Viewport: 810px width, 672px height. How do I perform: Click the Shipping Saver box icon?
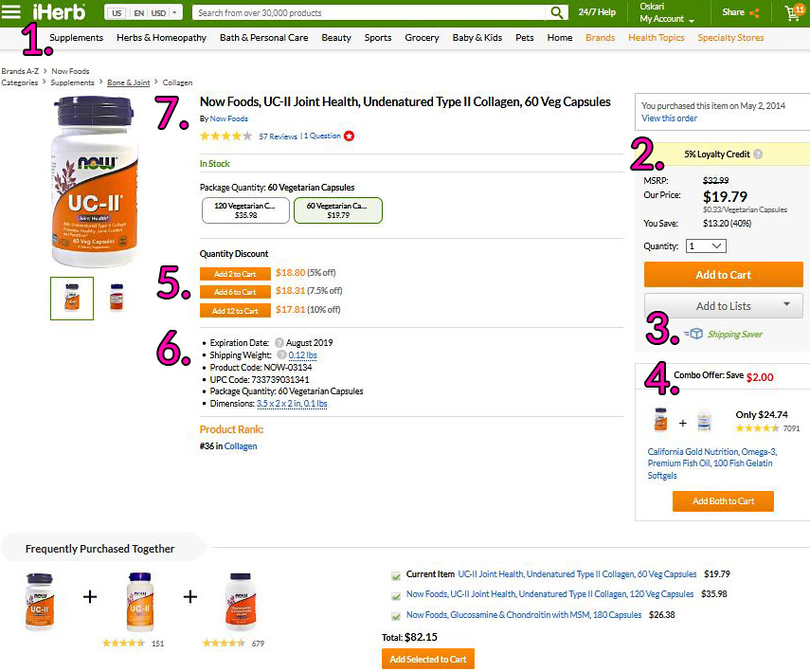point(696,334)
